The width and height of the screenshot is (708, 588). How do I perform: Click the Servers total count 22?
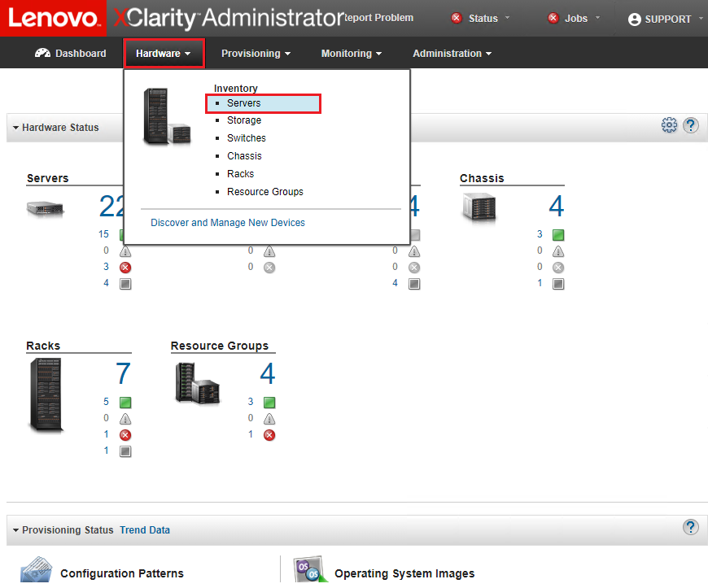click(x=111, y=207)
